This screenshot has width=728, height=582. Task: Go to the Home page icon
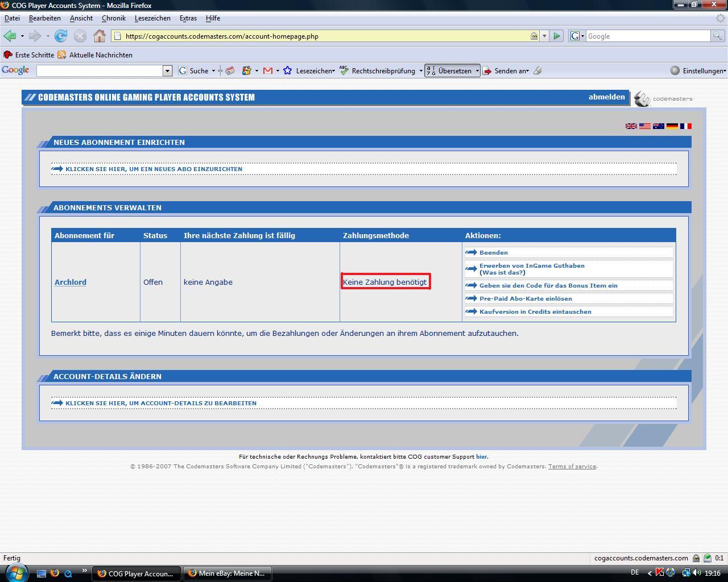(x=100, y=36)
